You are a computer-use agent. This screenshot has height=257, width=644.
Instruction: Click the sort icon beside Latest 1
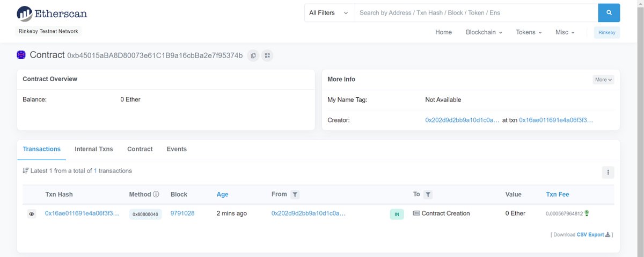tap(26, 171)
